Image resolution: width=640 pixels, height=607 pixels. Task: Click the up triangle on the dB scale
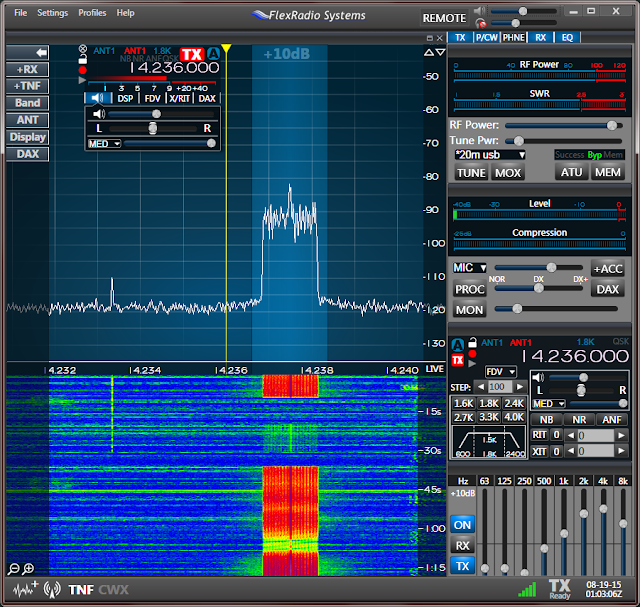tap(429, 52)
